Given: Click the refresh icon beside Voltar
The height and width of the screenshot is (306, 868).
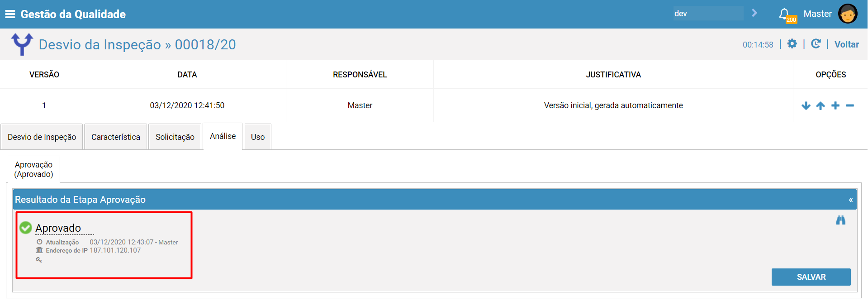Looking at the screenshot, I should tap(816, 44).
